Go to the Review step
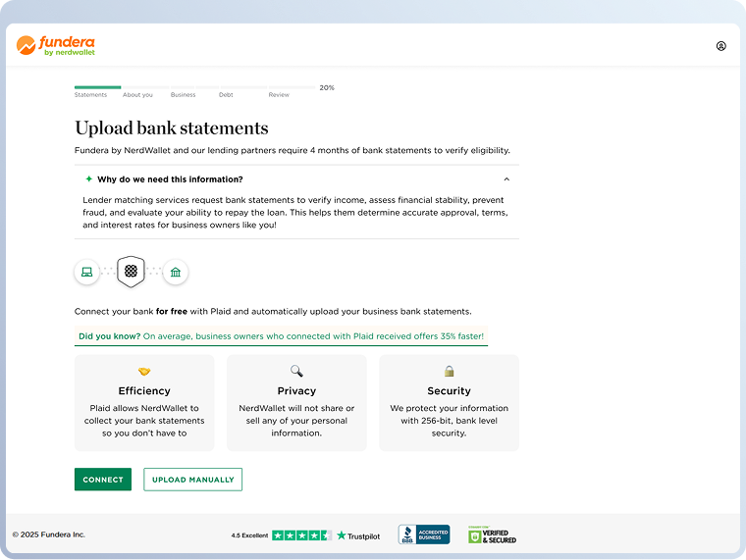This screenshot has width=746, height=560. click(x=279, y=94)
